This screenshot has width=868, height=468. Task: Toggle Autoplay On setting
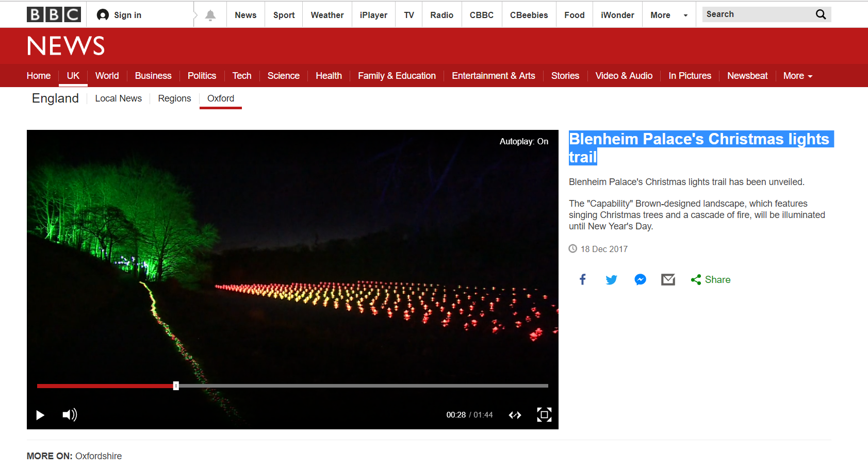(x=524, y=141)
